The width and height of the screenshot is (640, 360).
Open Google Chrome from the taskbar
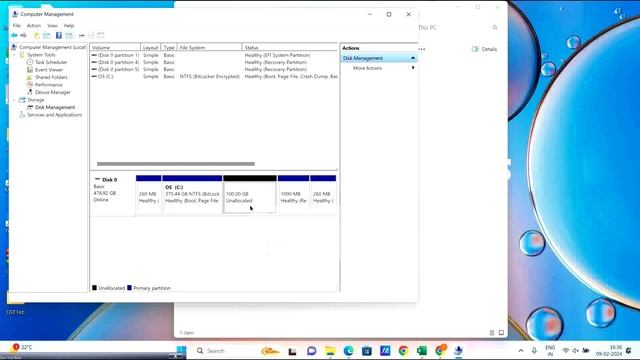tap(403, 351)
